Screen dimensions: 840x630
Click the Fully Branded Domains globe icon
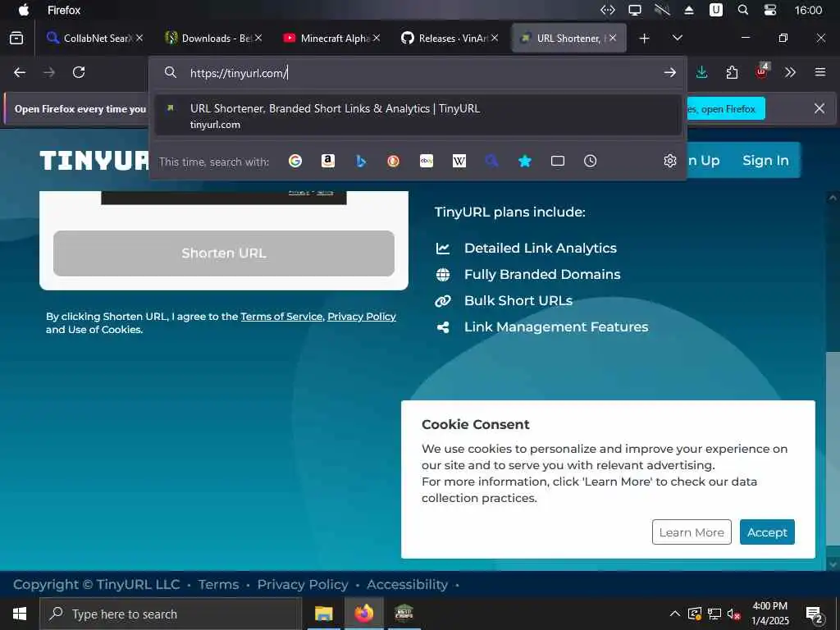tap(442, 275)
